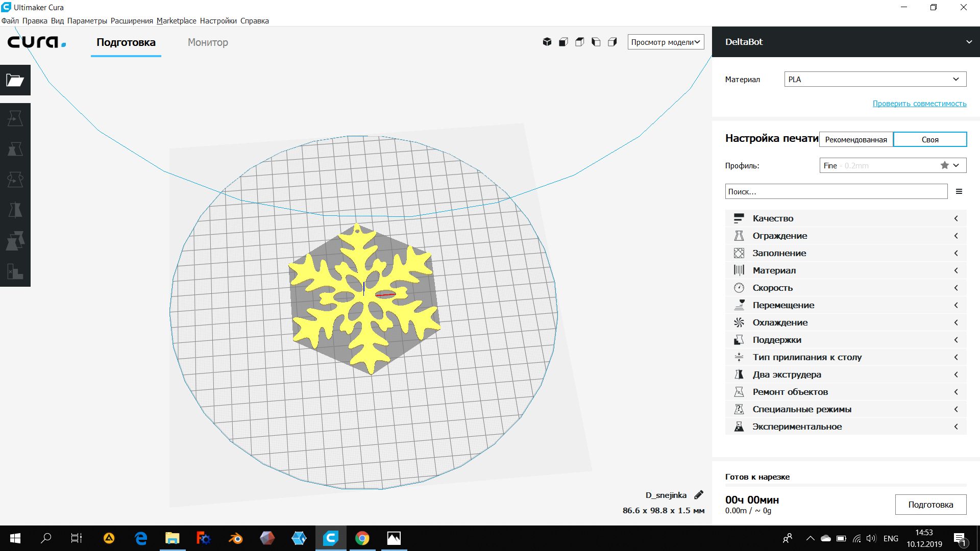Switch to top camera view
The image size is (980, 551).
pyautogui.click(x=580, y=42)
